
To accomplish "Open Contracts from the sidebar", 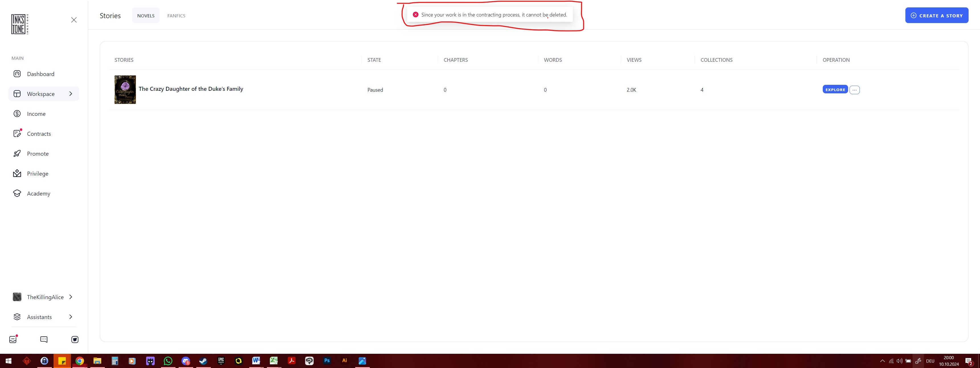I will pyautogui.click(x=38, y=134).
